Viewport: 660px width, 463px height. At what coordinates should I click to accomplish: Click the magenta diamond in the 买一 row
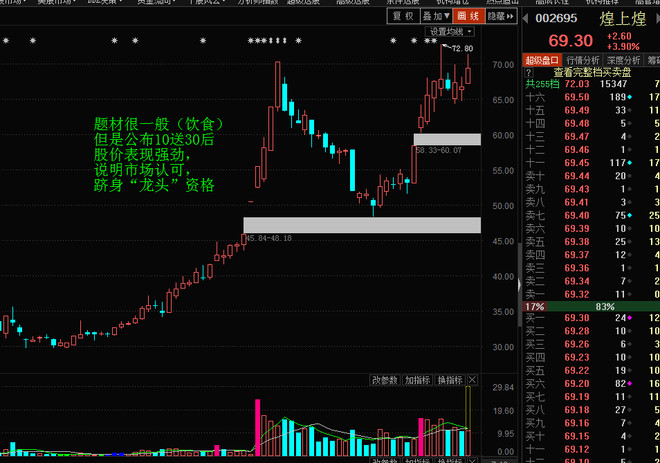point(630,318)
